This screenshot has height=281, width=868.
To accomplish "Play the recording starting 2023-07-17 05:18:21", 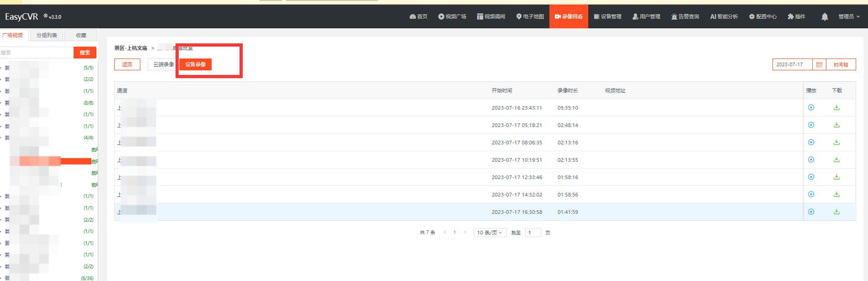I will [x=811, y=125].
